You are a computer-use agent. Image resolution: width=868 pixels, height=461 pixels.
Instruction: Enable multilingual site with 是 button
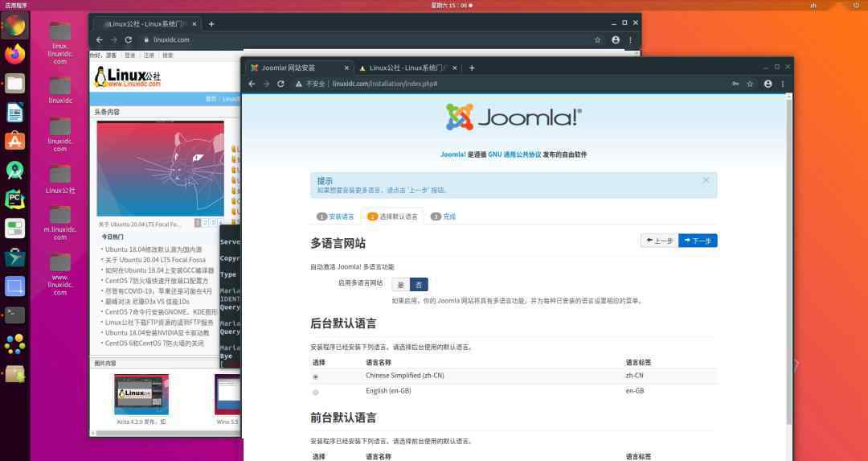pyautogui.click(x=401, y=285)
